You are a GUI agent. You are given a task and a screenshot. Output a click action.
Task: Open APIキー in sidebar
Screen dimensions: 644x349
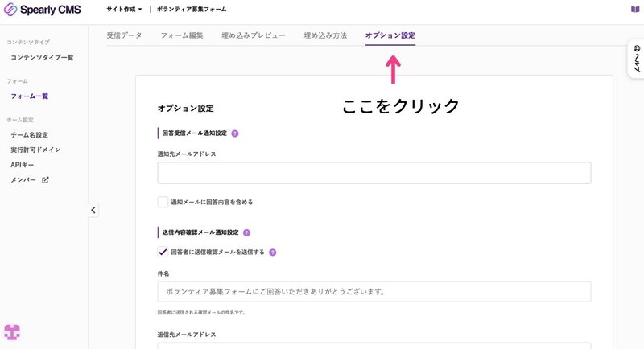pyautogui.click(x=23, y=165)
